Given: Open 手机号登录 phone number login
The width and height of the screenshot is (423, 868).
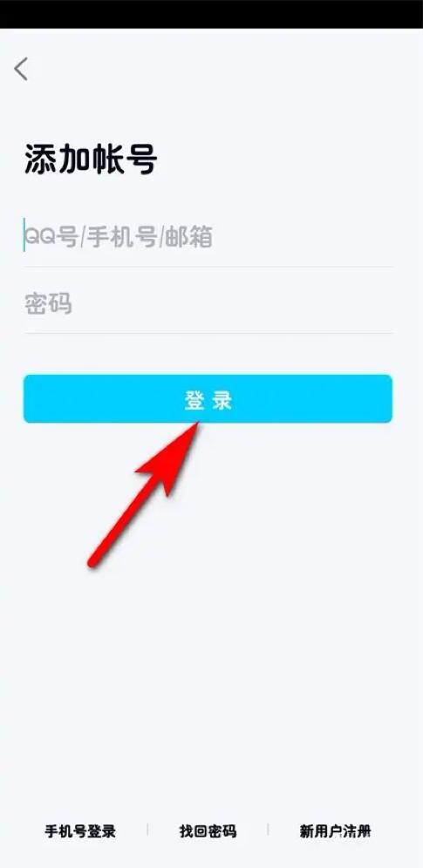Looking at the screenshot, I should 80,831.
